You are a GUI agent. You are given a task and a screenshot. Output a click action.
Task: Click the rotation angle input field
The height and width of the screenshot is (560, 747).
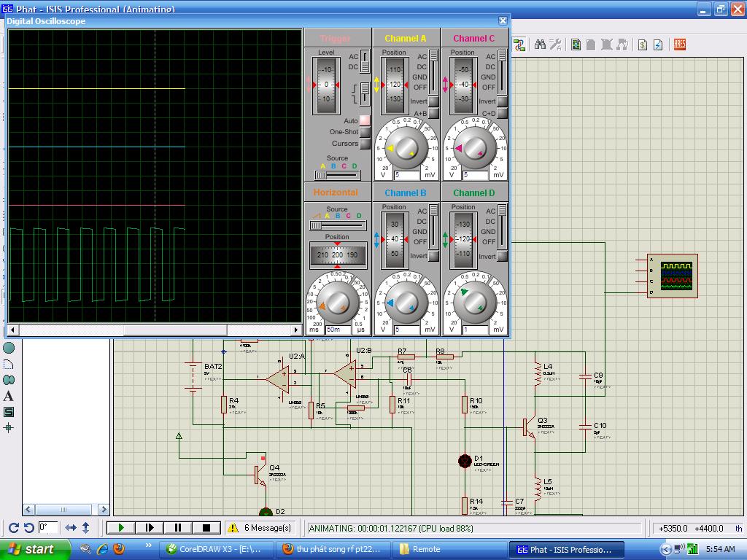(x=48, y=527)
